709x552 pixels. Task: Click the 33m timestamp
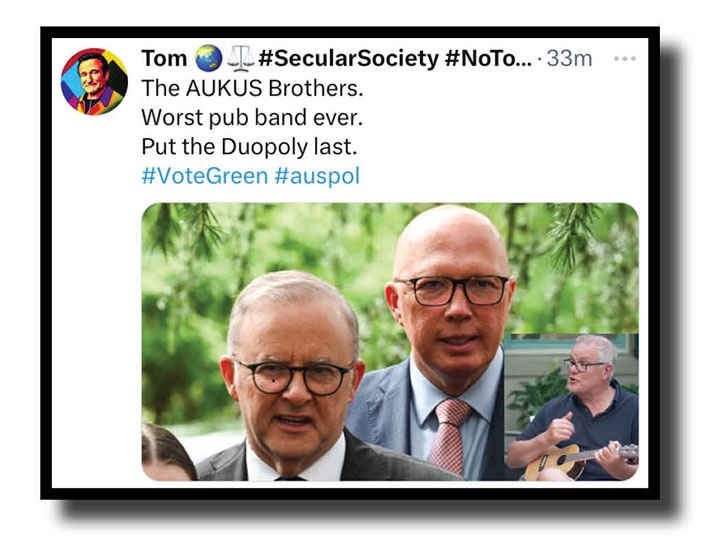[569, 59]
